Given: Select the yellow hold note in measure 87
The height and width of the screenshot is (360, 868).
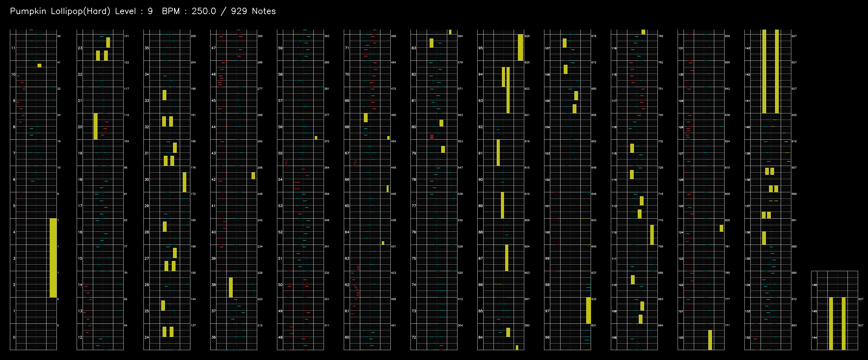Looking at the screenshot, I should 507,258.
